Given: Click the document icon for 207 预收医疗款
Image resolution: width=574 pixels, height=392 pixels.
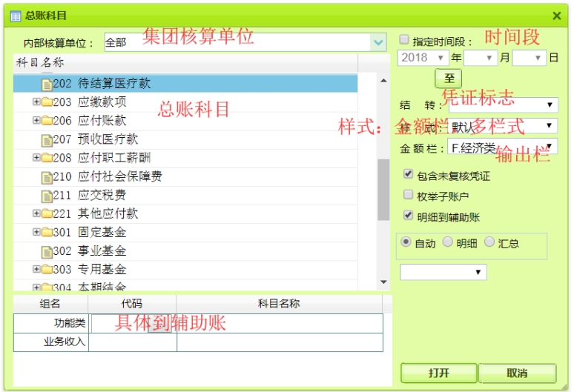Looking at the screenshot, I should 46,139.
